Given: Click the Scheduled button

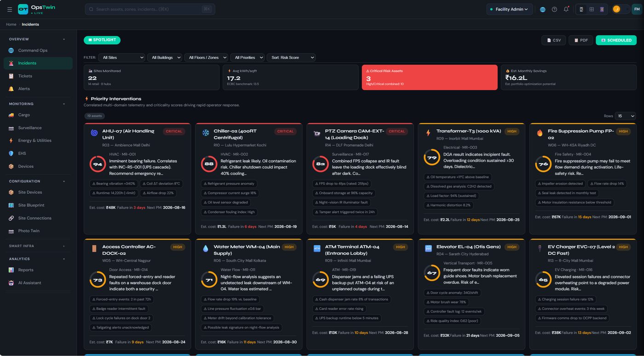Looking at the screenshot, I should [616, 40].
